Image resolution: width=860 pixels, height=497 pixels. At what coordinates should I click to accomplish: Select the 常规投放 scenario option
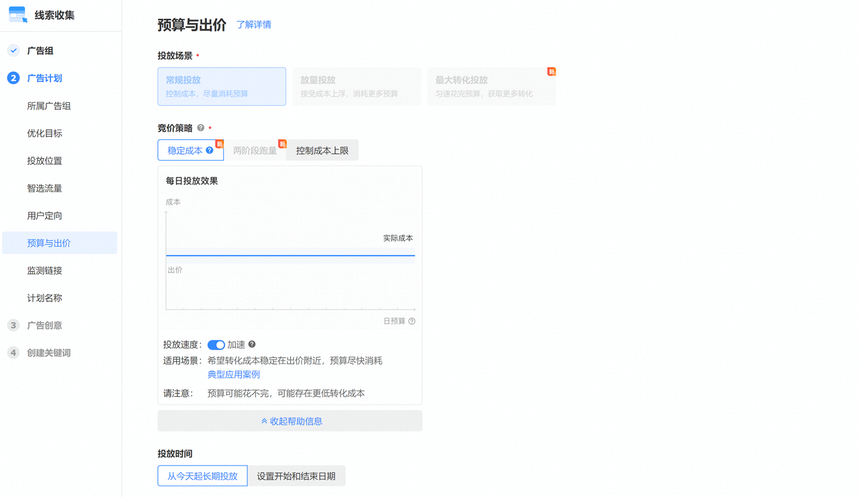pyautogui.click(x=221, y=86)
